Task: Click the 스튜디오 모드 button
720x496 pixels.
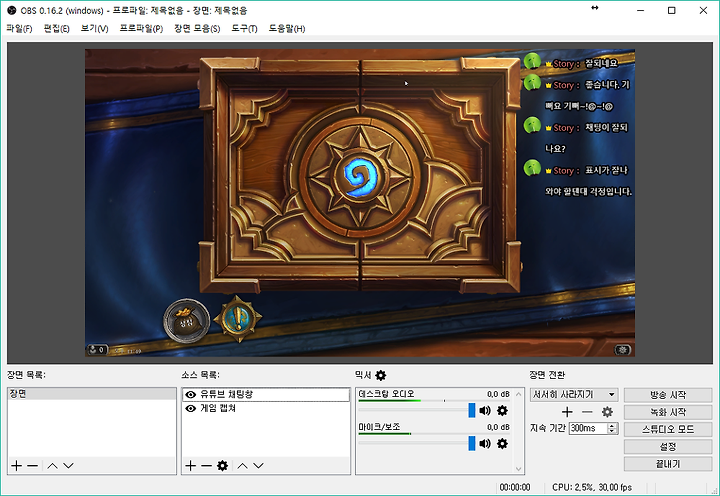Action: coord(668,429)
